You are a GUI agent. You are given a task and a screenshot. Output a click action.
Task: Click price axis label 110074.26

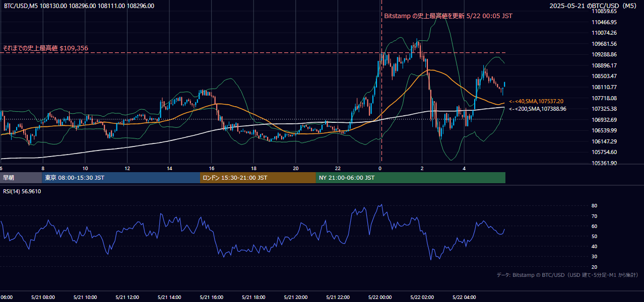(604, 33)
